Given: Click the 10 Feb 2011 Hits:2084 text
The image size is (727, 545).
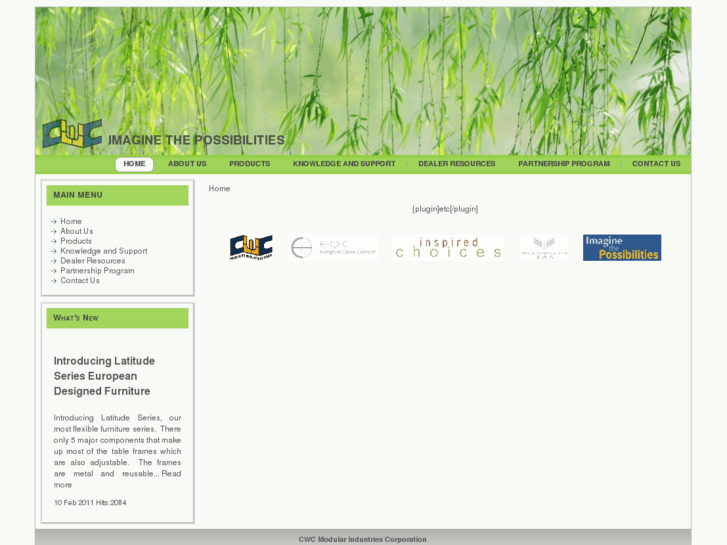Looking at the screenshot, I should (x=90, y=502).
